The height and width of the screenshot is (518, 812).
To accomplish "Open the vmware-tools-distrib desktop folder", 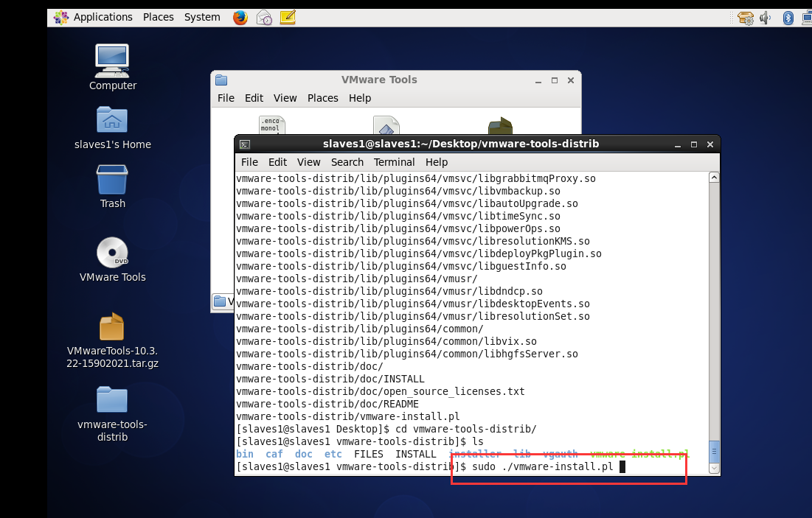I will (111, 399).
